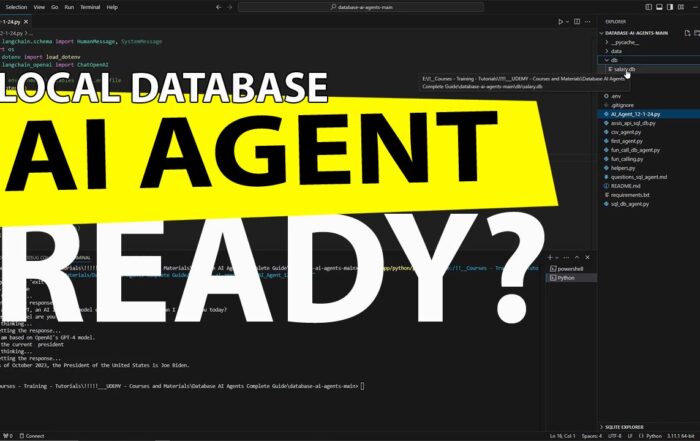Maximize the terminal panel with chevron
Image resolution: width=700 pixels, height=441 pixels.
[x=577, y=258]
